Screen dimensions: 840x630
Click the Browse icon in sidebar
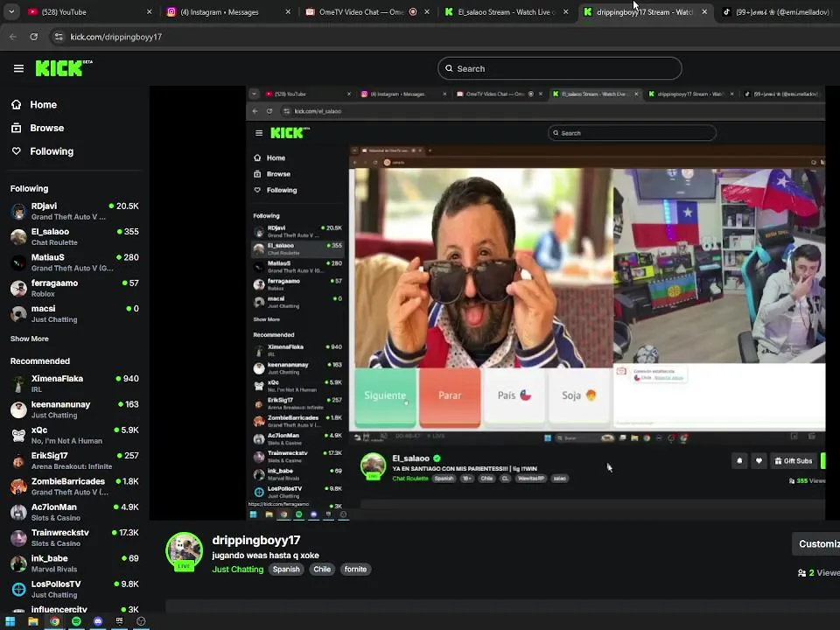(17, 128)
